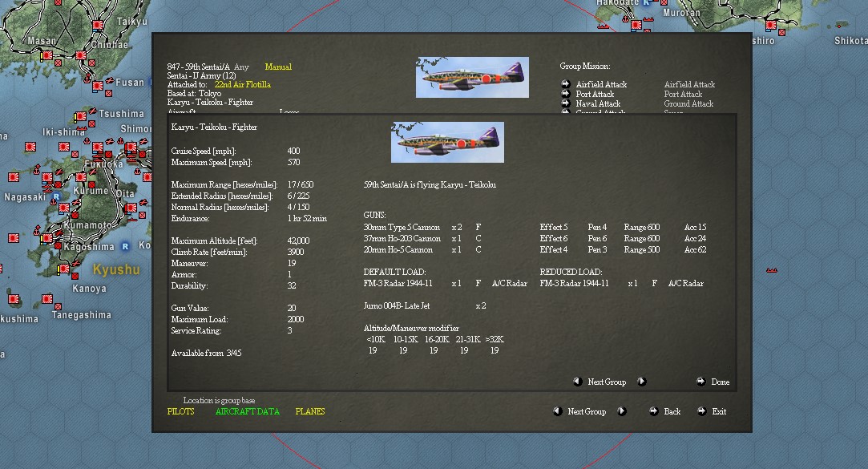Screen dimensions: 868x469
Task: Click outer panel right Next Group arrow
Action: 622,411
